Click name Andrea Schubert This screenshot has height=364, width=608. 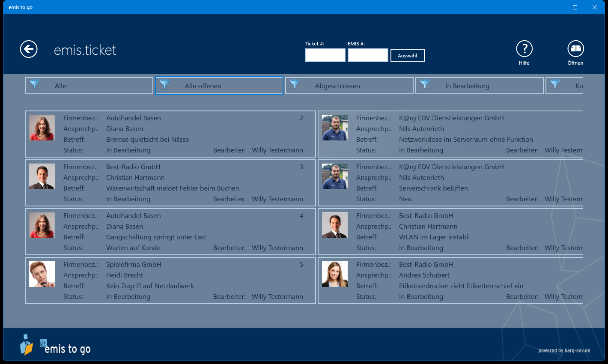[x=424, y=275]
